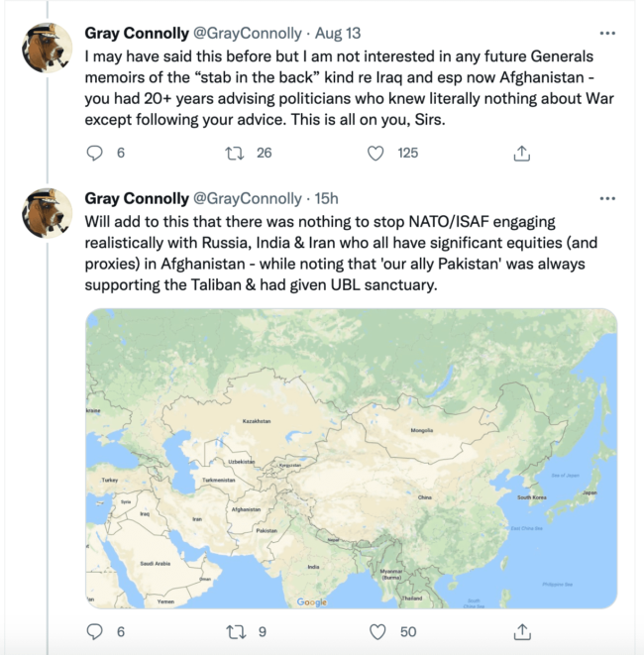Open the Asia map image
This screenshot has width=644, height=655.
tap(351, 458)
